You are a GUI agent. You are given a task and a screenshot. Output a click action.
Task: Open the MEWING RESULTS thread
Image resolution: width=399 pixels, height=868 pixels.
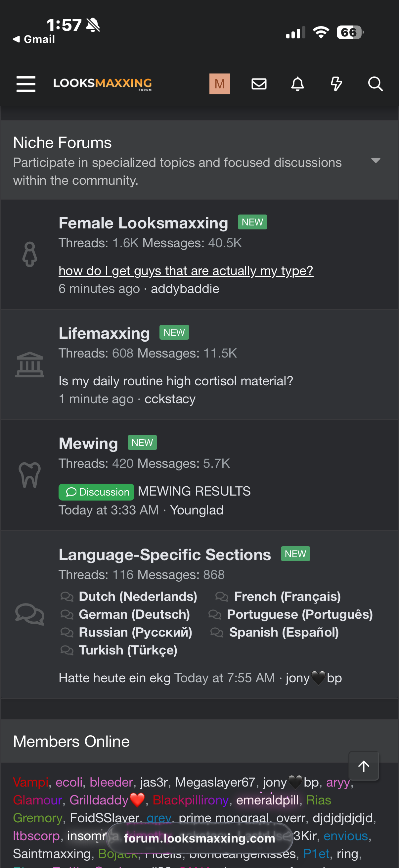[x=194, y=491]
